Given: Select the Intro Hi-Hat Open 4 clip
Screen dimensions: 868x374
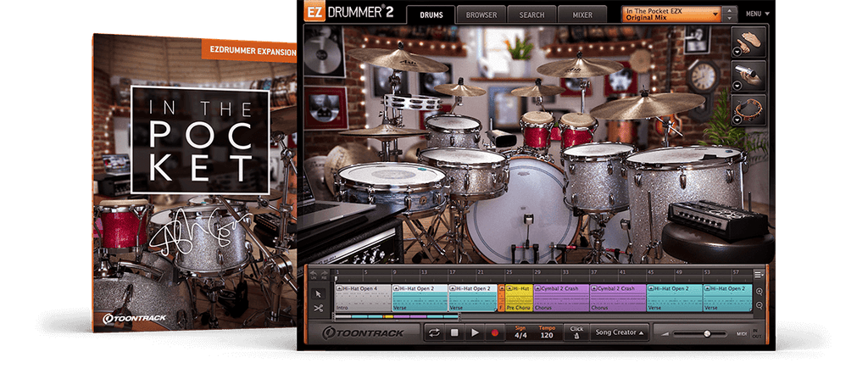Looking at the screenshot, I should click(x=363, y=298).
